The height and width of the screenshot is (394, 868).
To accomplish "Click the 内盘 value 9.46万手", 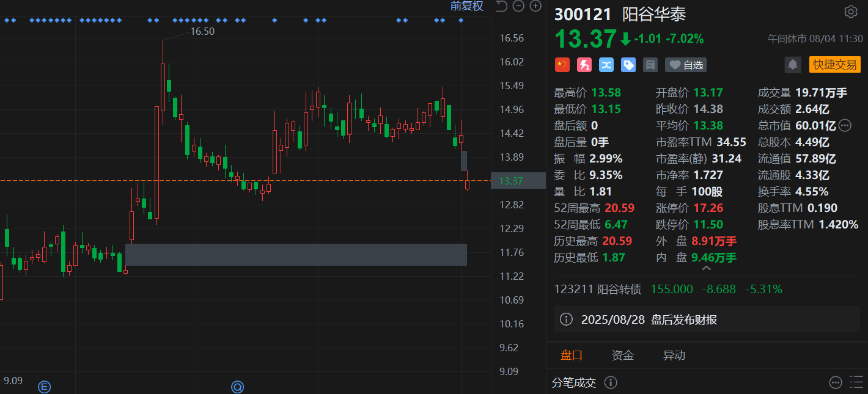I will 714,257.
